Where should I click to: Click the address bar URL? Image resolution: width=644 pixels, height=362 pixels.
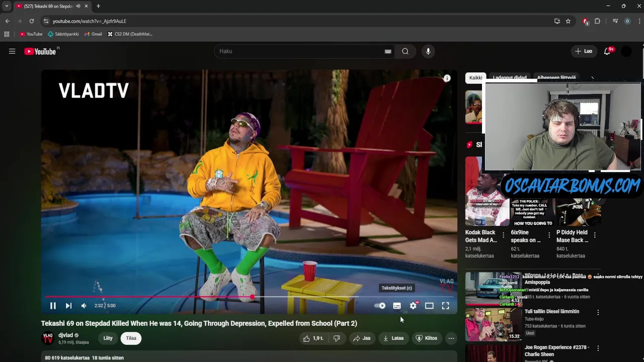(90, 21)
